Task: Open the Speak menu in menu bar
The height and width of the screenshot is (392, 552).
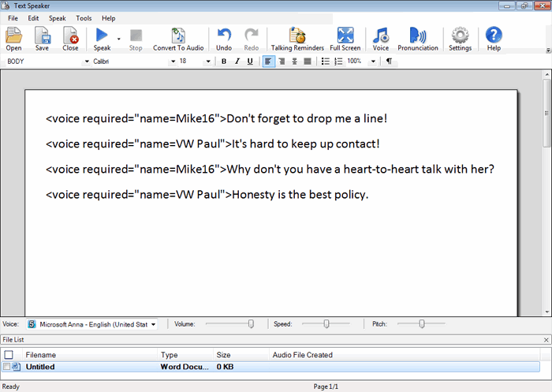Action: pyautogui.click(x=58, y=17)
